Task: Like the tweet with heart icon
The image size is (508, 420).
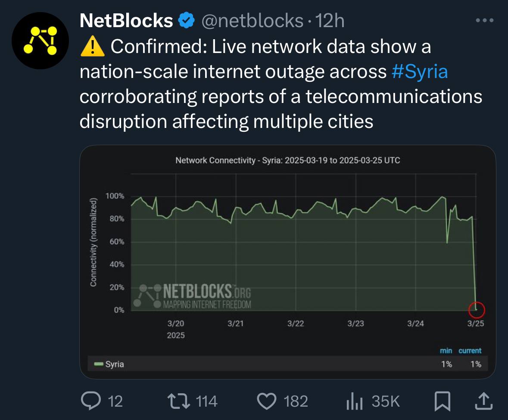Action: point(266,401)
